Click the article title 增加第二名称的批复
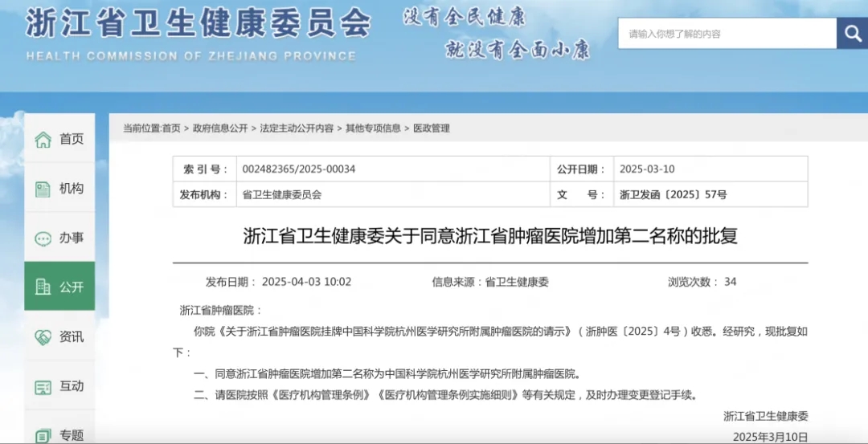The image size is (868, 444). point(490,237)
